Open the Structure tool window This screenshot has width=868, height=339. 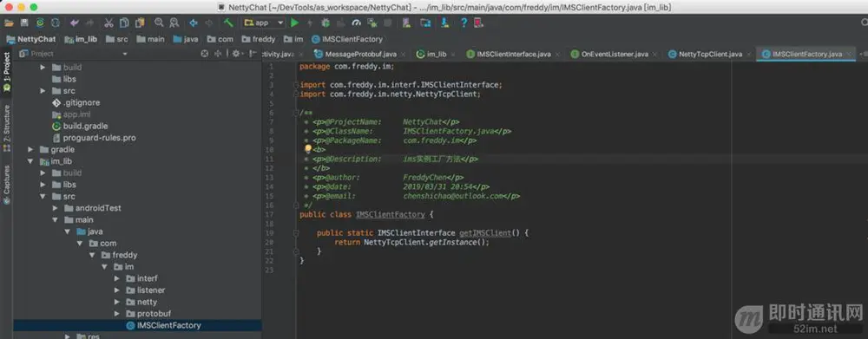[7, 124]
